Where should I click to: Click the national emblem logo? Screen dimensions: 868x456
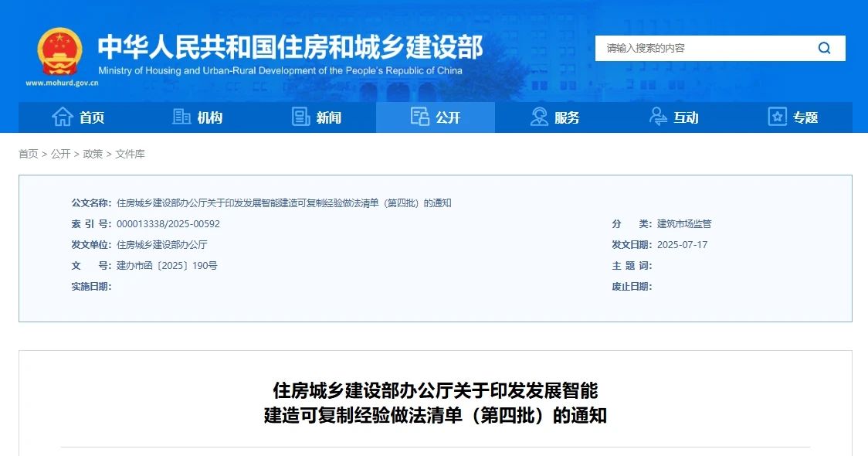(59, 51)
